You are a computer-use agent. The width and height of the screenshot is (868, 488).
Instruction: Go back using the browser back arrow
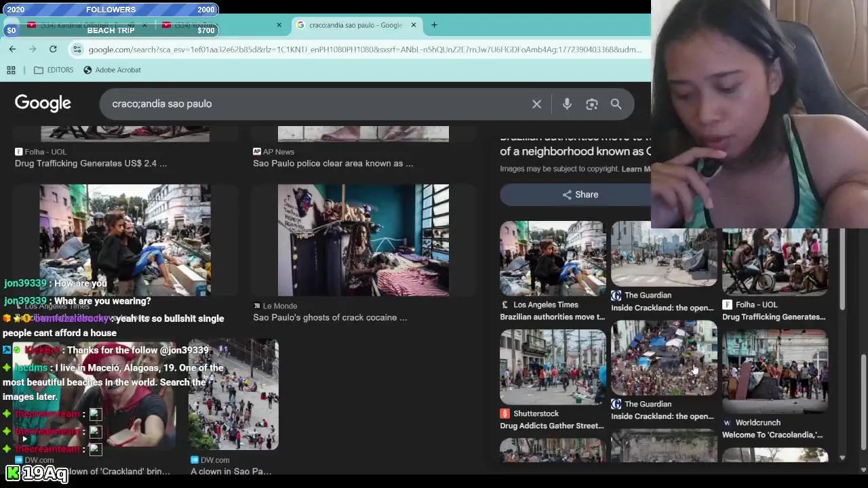(12, 49)
